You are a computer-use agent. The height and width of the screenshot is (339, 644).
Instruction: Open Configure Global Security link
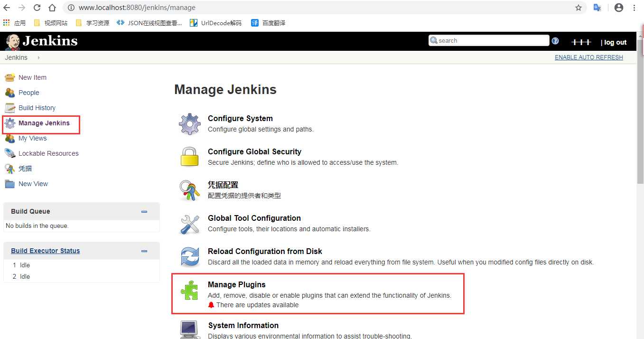tap(254, 151)
